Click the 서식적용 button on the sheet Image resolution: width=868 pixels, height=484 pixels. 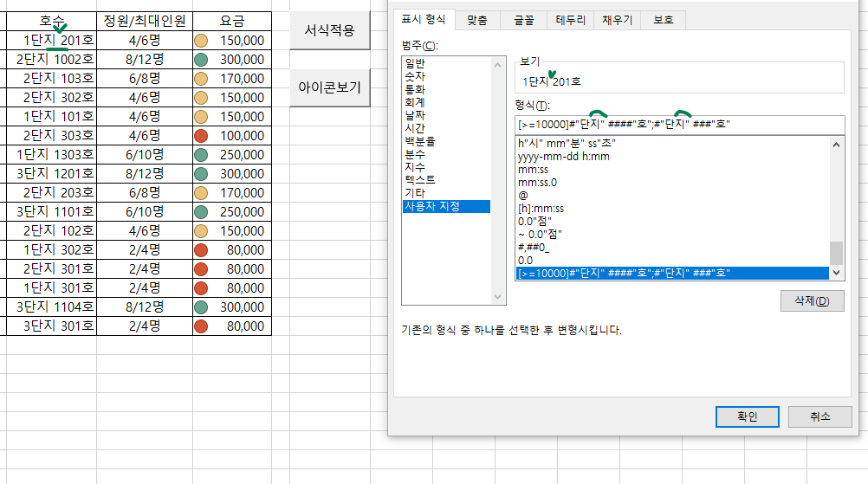coord(329,30)
